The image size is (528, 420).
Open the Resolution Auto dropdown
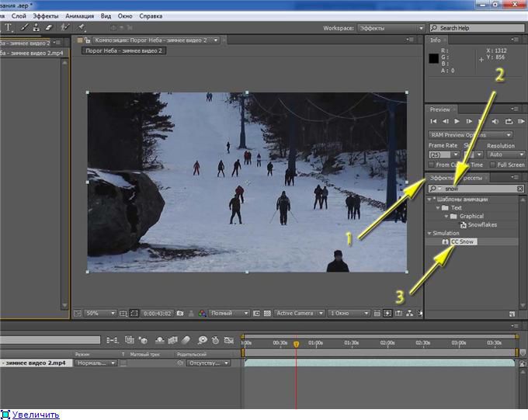(x=505, y=154)
